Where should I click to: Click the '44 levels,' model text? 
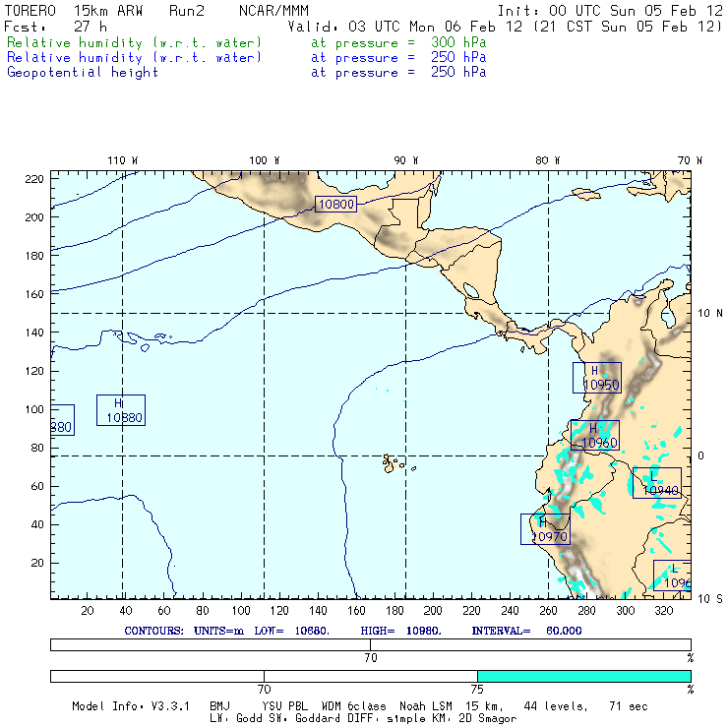tap(555, 706)
